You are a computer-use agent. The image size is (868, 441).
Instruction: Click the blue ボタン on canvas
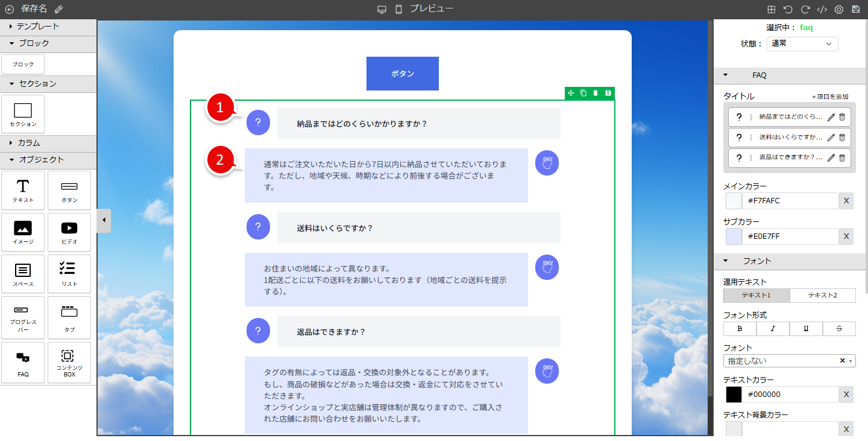[402, 74]
